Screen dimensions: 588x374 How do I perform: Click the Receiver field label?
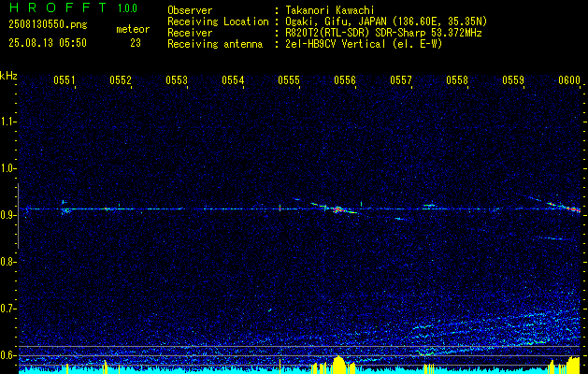[190, 33]
